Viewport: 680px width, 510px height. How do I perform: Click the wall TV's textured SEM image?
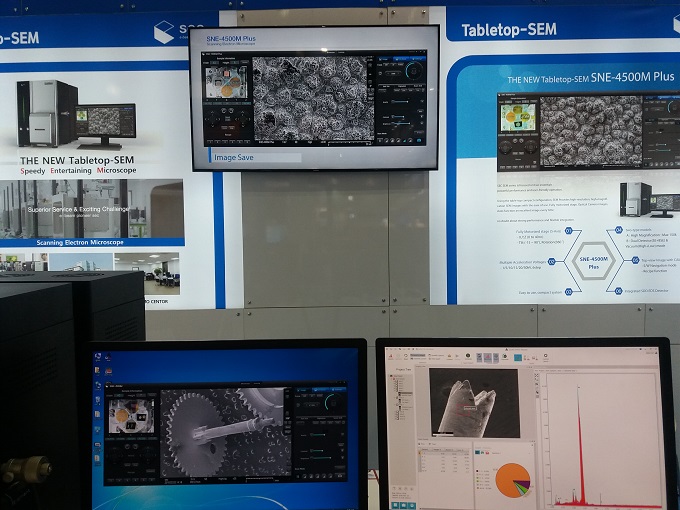pos(313,99)
